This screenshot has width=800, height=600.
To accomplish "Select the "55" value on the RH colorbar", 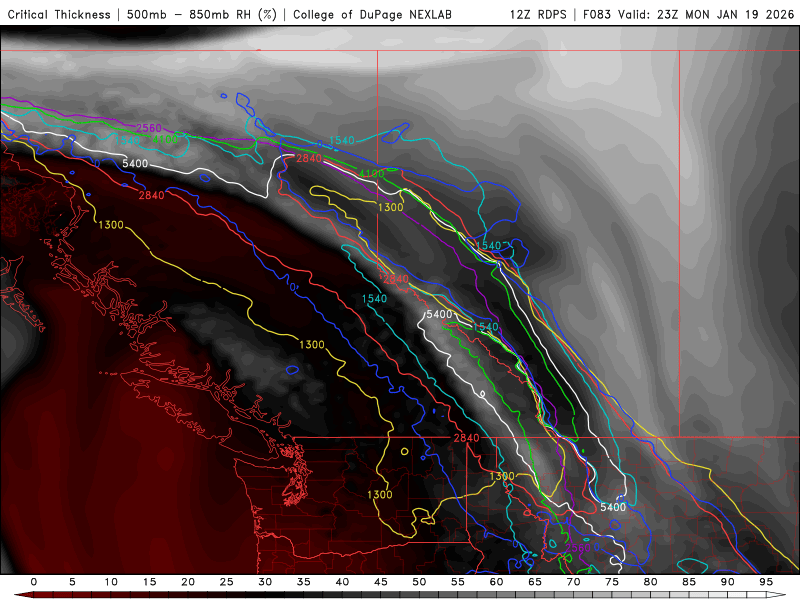I will [x=458, y=582].
